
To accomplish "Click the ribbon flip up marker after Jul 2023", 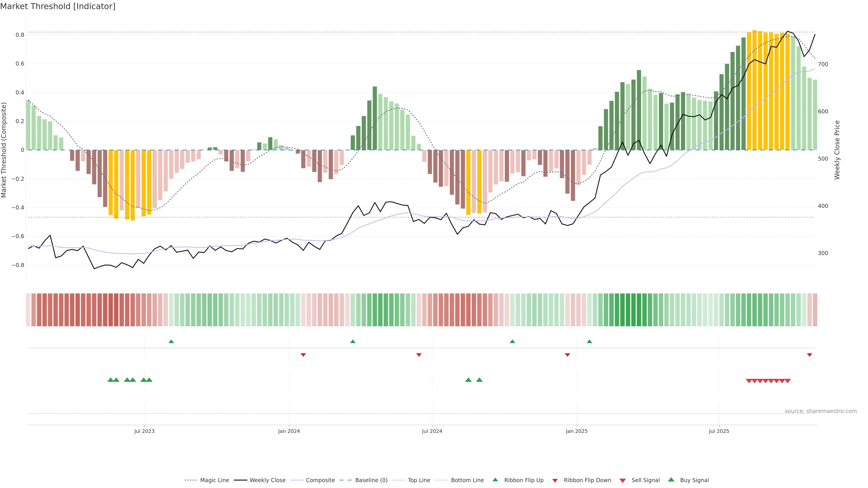I will [171, 342].
